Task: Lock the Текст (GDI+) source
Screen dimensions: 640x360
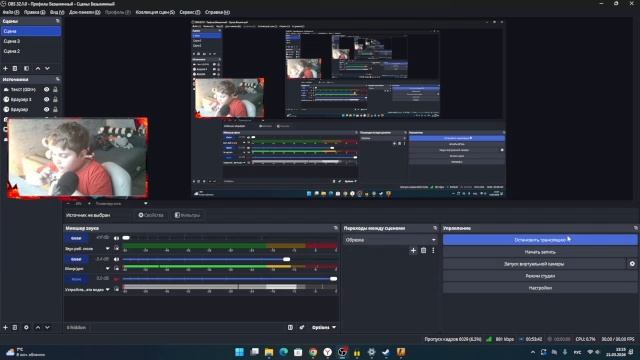Action: 56,89
